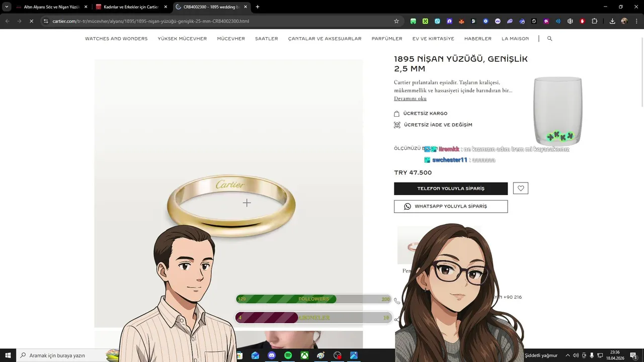Open Çantalar ve Aksesuarlar menu
Image resolution: width=644 pixels, height=362 pixels.
click(x=325, y=39)
